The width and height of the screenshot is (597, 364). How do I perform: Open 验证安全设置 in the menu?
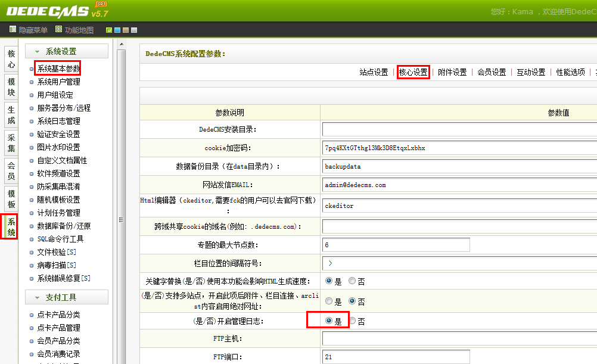pos(58,134)
